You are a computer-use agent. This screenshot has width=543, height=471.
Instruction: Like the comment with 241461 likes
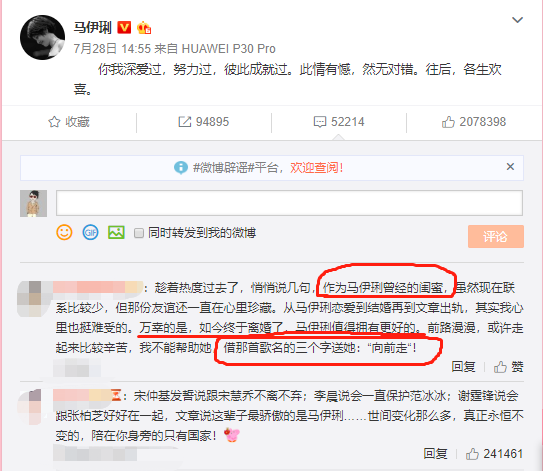coord(494,454)
